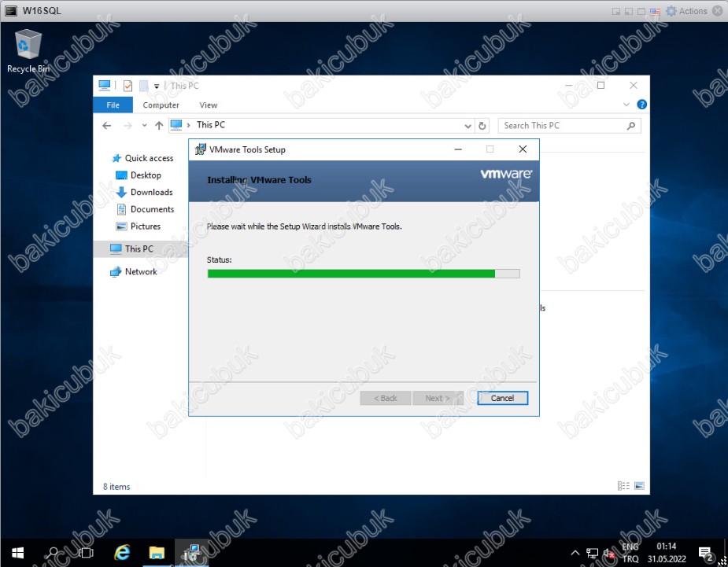Click the Search This PC field
The height and width of the screenshot is (567, 728).
[x=563, y=125]
